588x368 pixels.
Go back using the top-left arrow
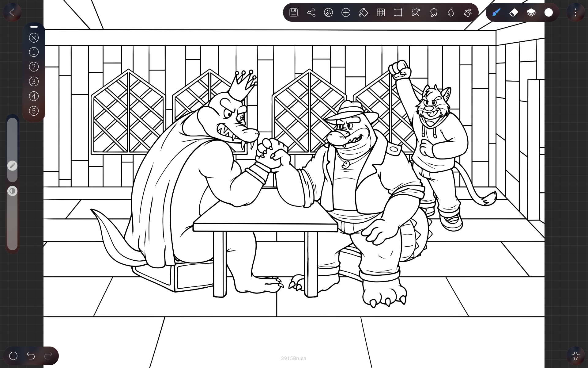point(12,13)
